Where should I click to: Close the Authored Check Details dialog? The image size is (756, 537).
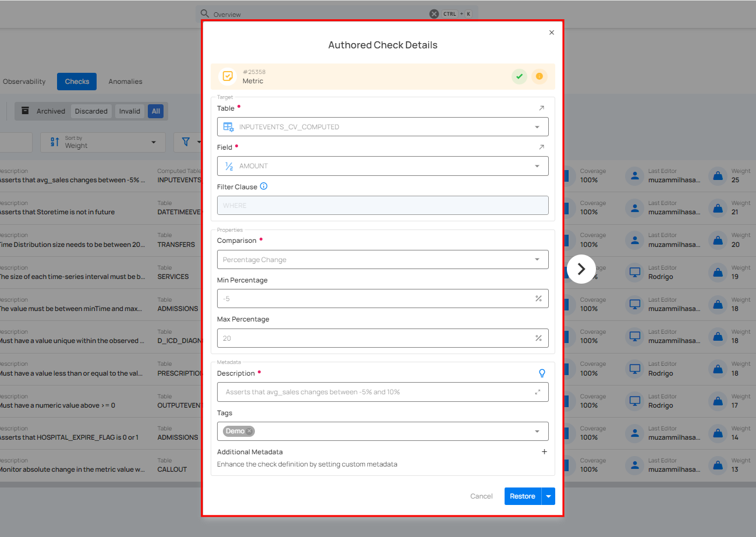(x=552, y=33)
